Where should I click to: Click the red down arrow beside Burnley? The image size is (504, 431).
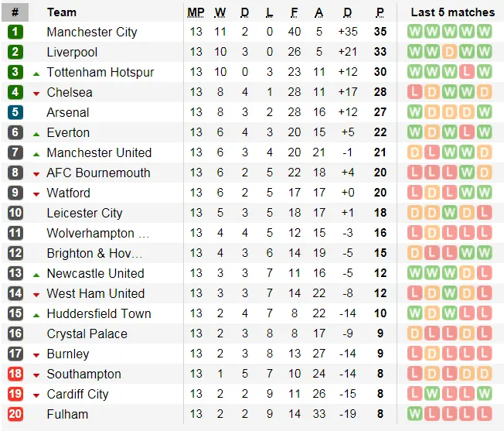pyautogui.click(x=36, y=354)
